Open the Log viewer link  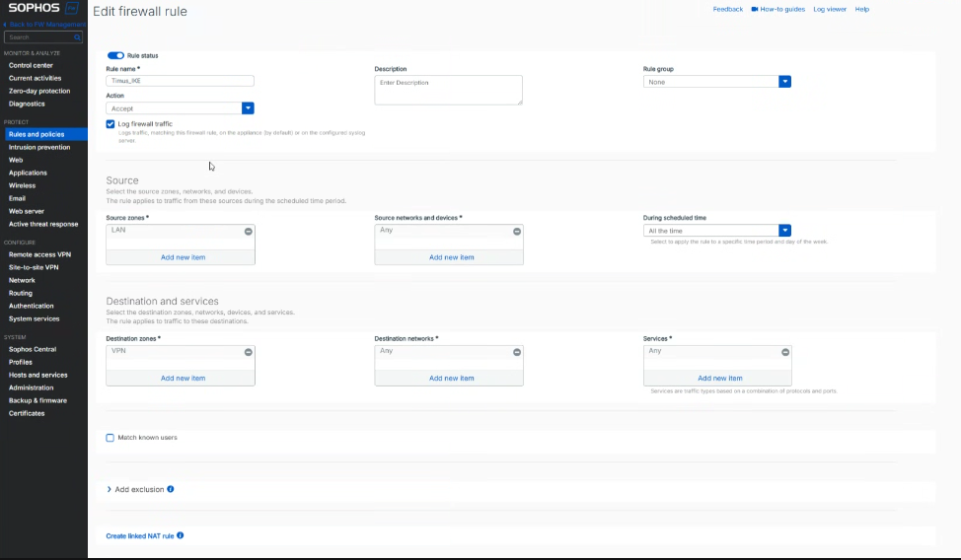(x=830, y=9)
